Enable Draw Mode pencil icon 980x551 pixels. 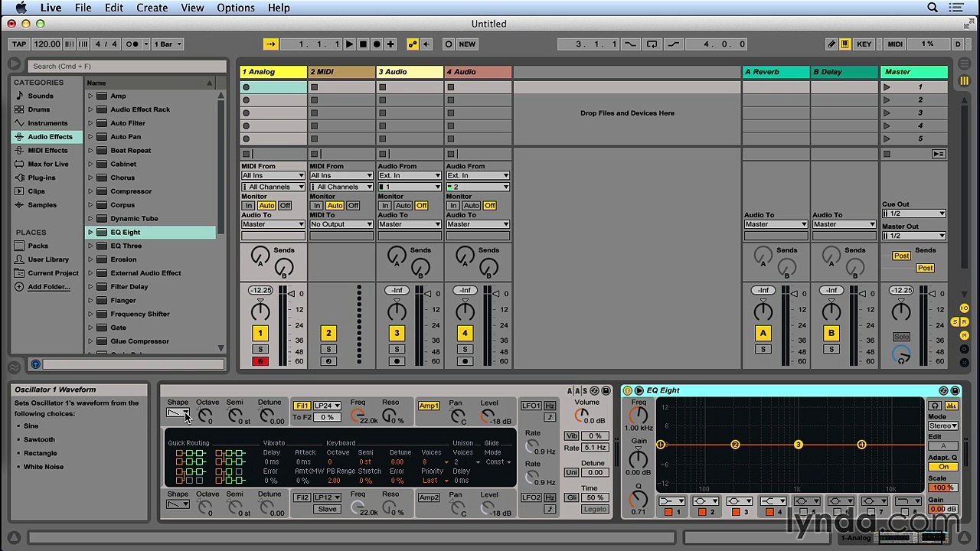coord(831,44)
